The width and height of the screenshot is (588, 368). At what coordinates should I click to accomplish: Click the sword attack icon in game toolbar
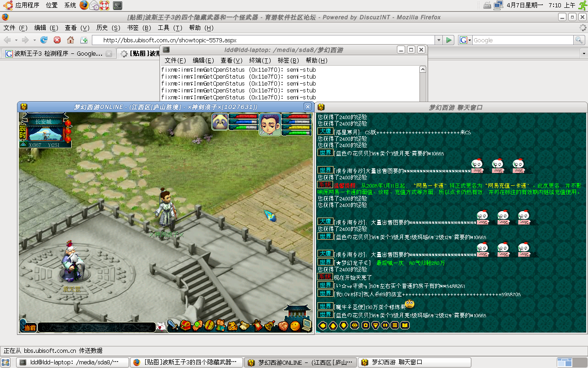(x=173, y=325)
